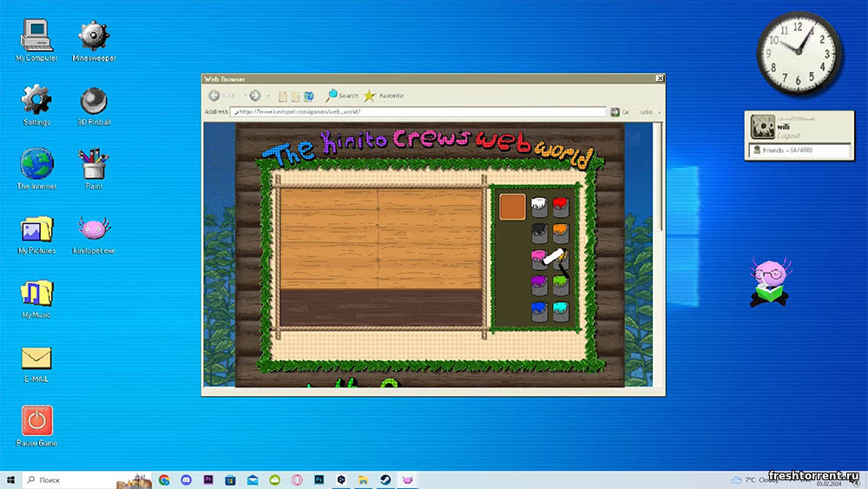868x489 pixels.
Task: Pick the white paint bucket
Action: [x=539, y=207]
